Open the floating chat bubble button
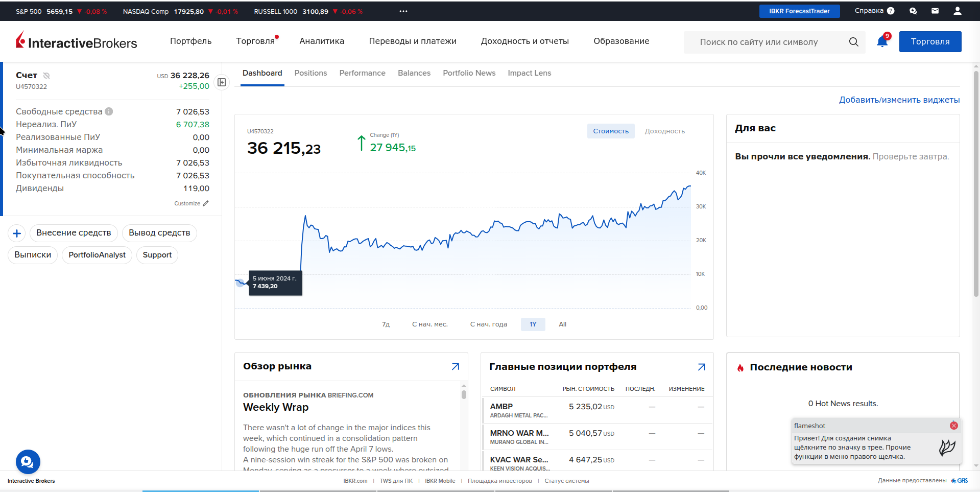The height and width of the screenshot is (492, 980). [28, 462]
